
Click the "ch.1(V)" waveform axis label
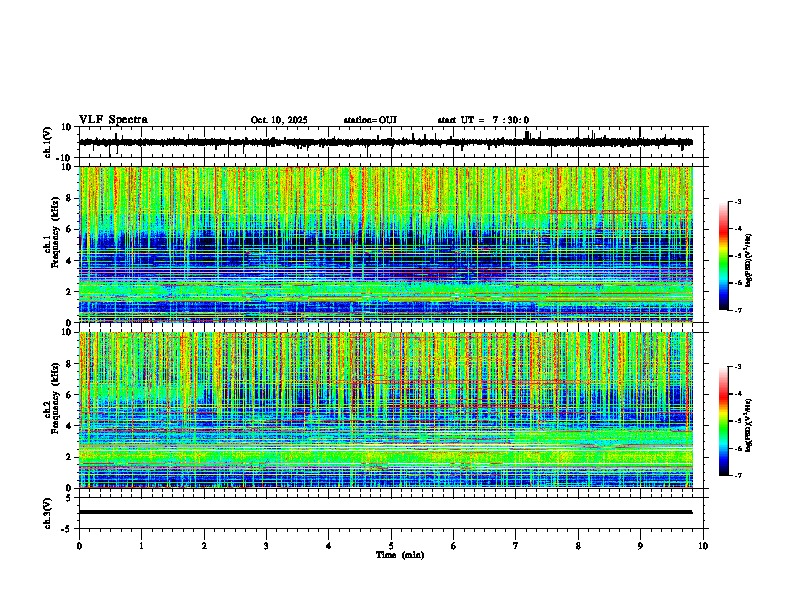pos(48,142)
